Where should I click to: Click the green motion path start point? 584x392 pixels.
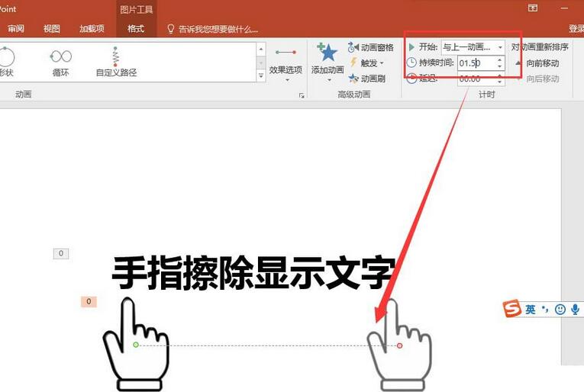tap(136, 345)
